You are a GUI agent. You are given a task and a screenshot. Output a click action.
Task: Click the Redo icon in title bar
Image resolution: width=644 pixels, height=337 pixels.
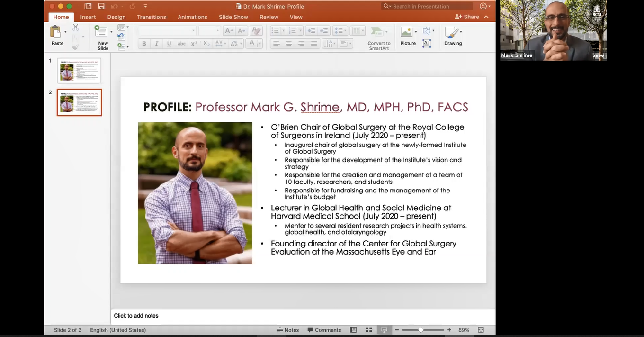point(131,6)
